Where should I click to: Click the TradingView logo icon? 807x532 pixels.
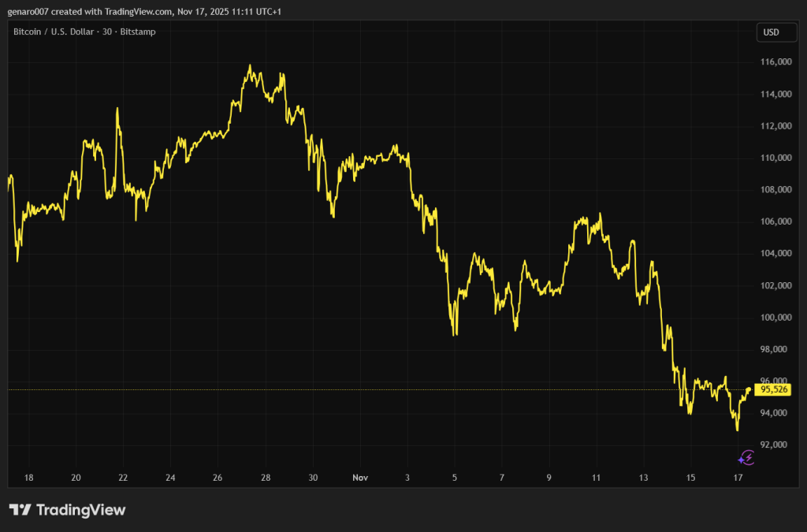click(x=20, y=510)
